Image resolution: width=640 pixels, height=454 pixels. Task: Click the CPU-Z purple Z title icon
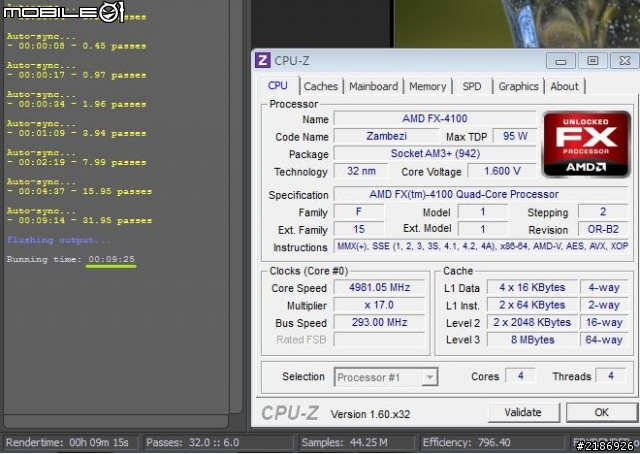coord(262,61)
